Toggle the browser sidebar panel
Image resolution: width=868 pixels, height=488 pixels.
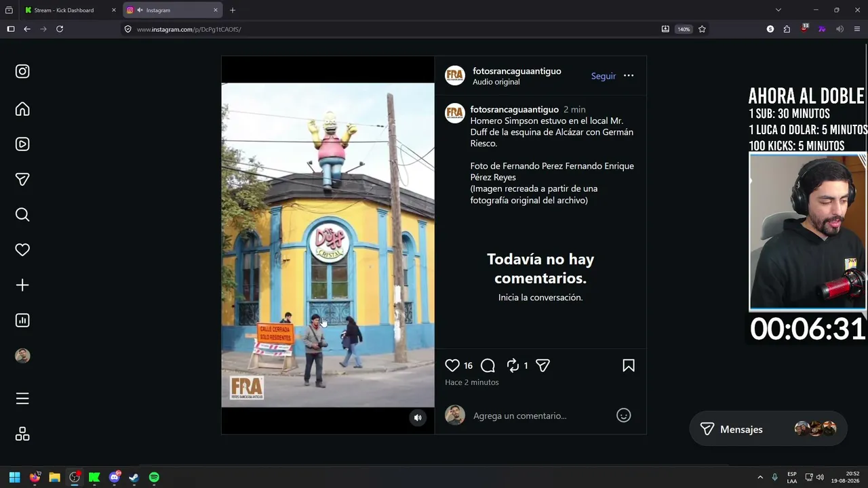(x=11, y=29)
